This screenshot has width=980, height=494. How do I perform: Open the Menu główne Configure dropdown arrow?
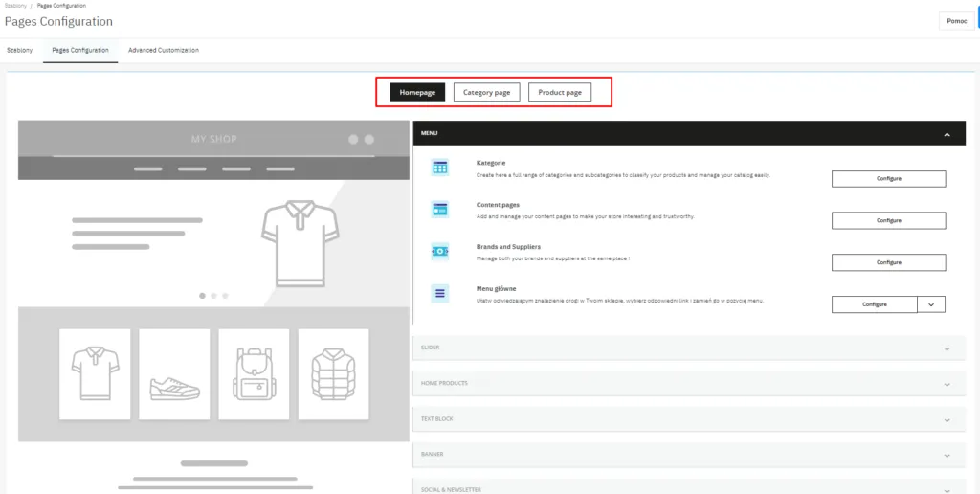tap(931, 304)
